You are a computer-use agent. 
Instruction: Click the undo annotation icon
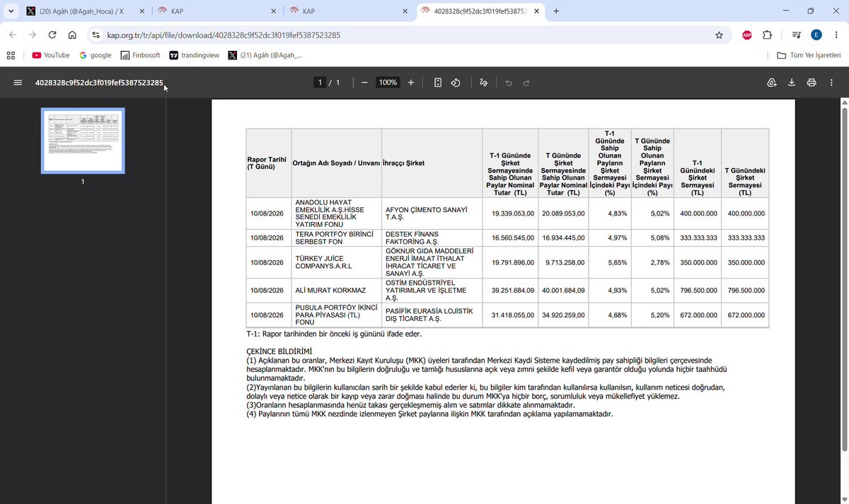(509, 83)
